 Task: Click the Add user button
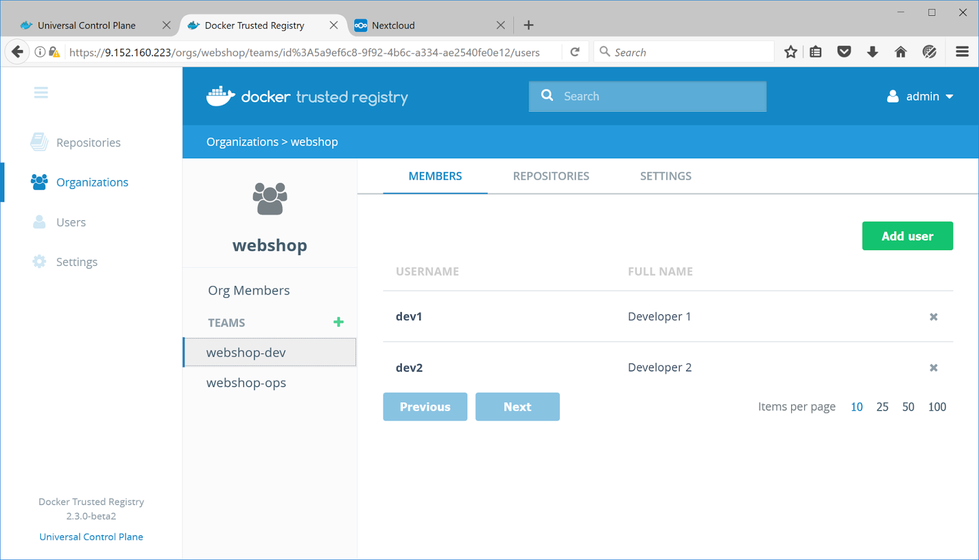[907, 236]
